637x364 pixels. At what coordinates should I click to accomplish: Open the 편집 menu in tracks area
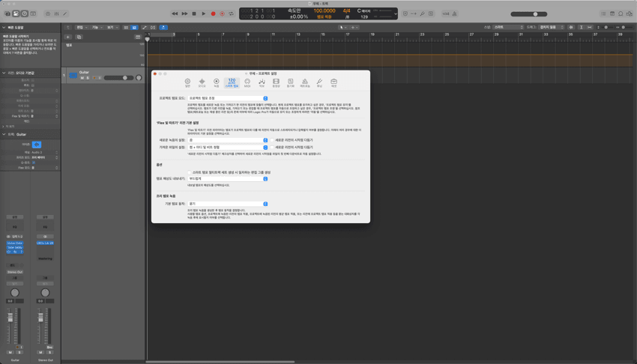pos(81,28)
